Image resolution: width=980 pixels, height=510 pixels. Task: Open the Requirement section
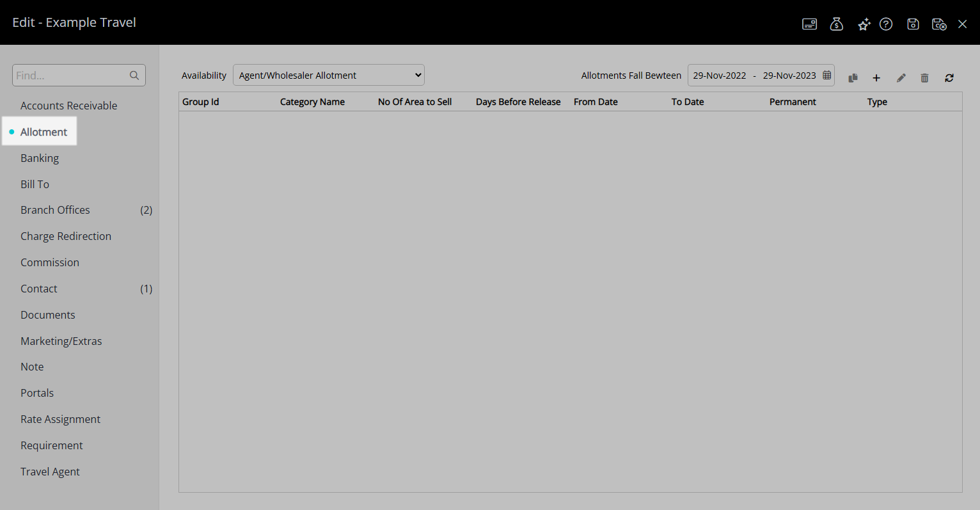pyautogui.click(x=52, y=445)
